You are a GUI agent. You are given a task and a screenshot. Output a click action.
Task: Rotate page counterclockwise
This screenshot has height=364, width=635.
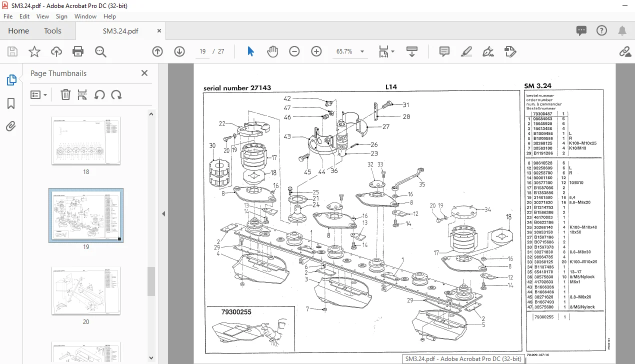(99, 94)
